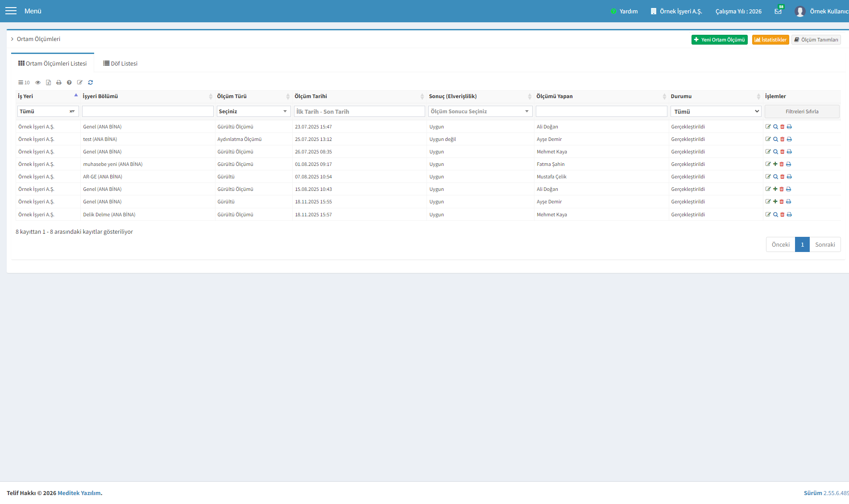
Task: Toggle column visibility with the eye icon
Action: 38,83
